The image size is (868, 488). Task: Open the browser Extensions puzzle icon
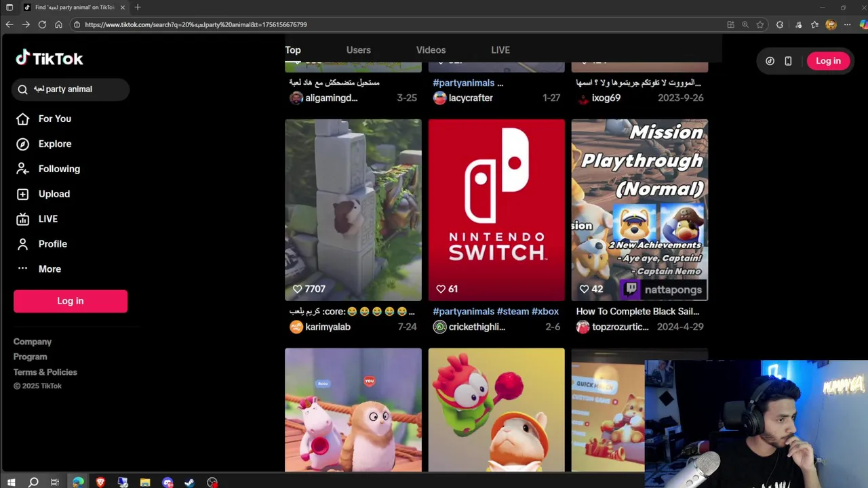click(x=780, y=24)
